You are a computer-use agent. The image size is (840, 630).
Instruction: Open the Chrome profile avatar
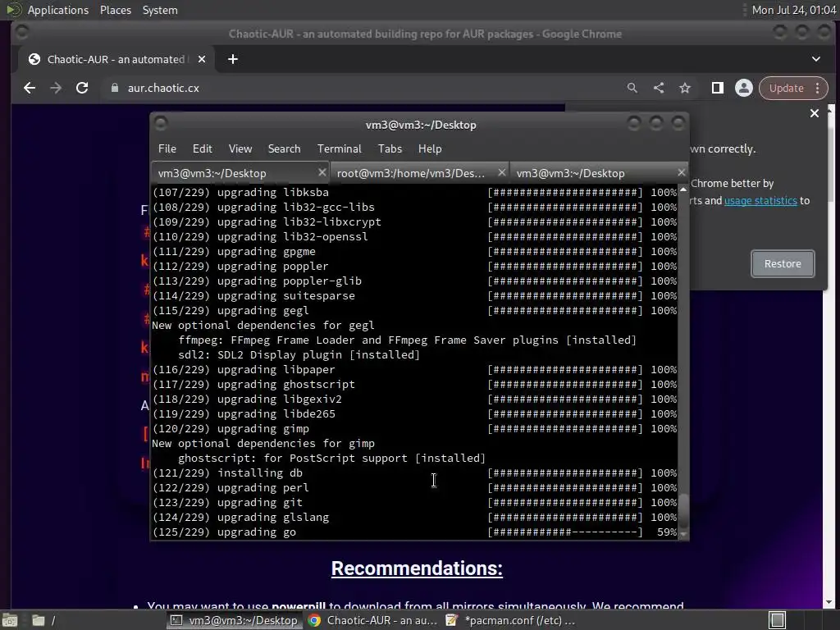(743, 88)
